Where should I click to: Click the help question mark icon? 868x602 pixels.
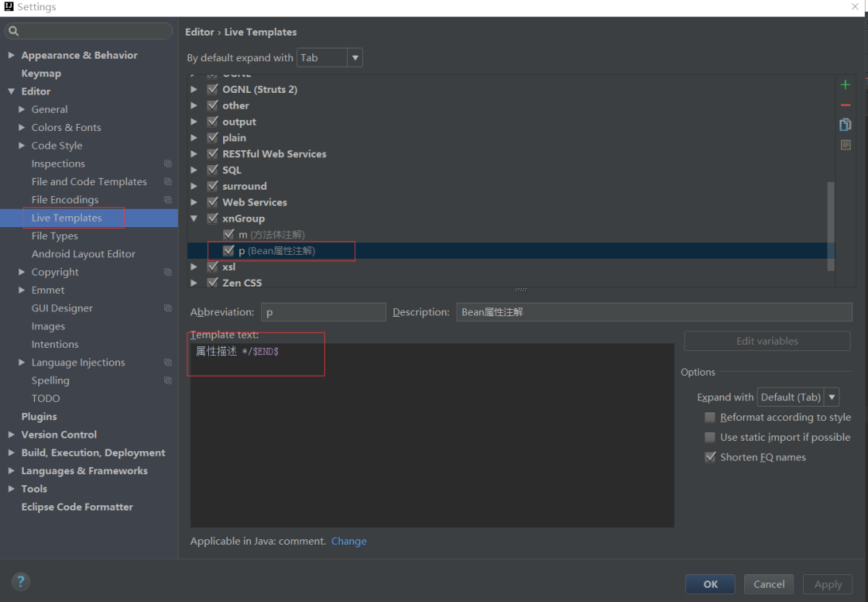click(x=21, y=581)
